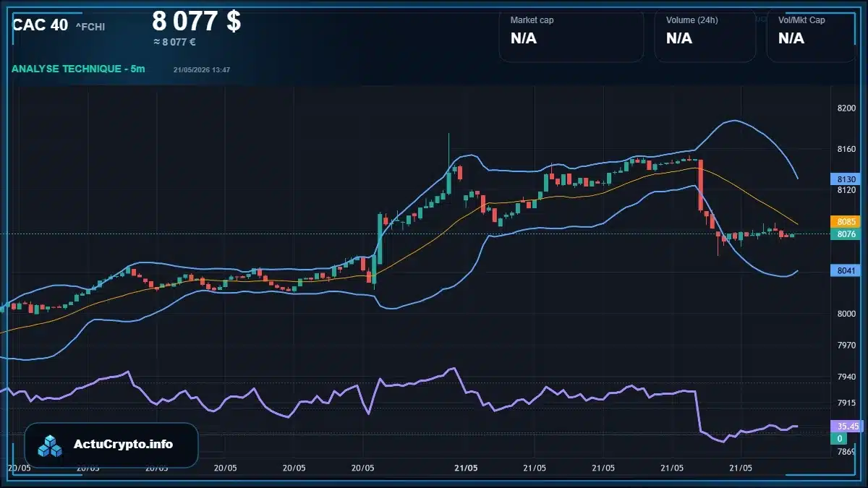The width and height of the screenshot is (868, 488).
Task: Select the 8120 price axis label
Action: click(x=846, y=190)
